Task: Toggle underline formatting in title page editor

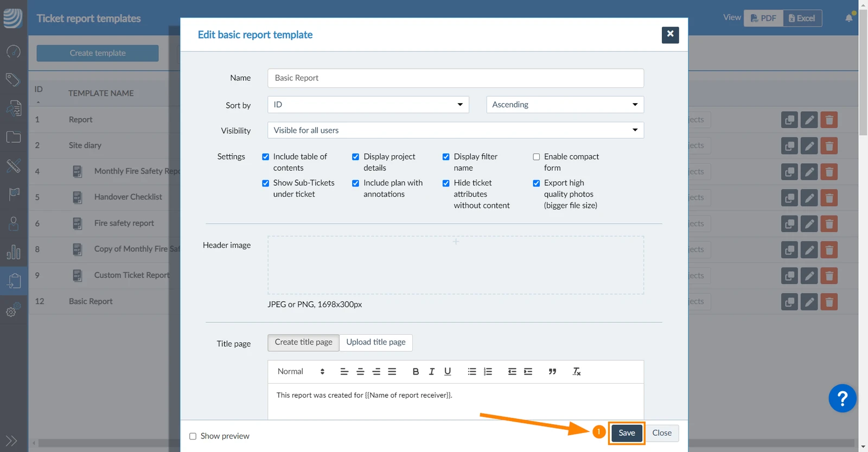Action: (448, 372)
